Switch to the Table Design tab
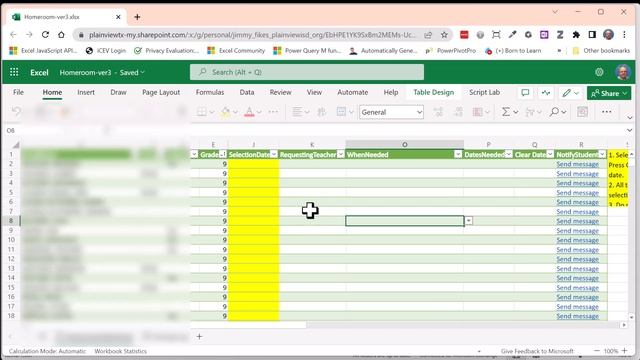Screen dimensions: 640x360 (433, 92)
